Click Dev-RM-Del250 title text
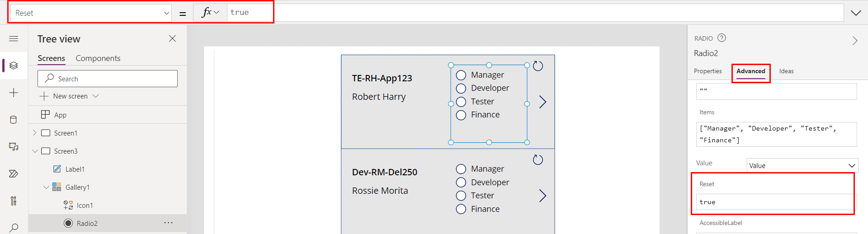This screenshot has height=234, width=868. (x=385, y=172)
